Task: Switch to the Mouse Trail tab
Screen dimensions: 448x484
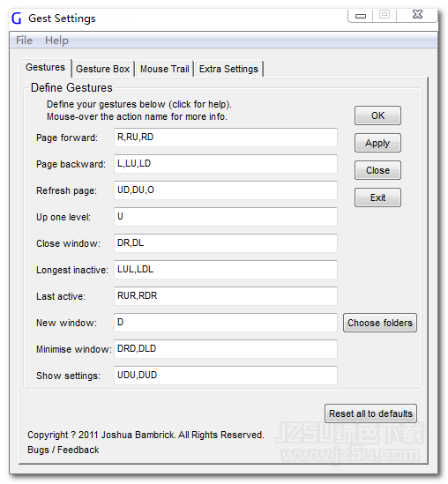Action: click(x=165, y=69)
